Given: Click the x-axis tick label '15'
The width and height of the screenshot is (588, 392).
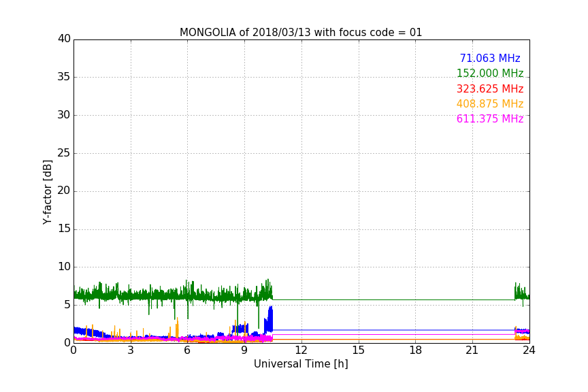Looking at the screenshot, I should [x=358, y=350].
